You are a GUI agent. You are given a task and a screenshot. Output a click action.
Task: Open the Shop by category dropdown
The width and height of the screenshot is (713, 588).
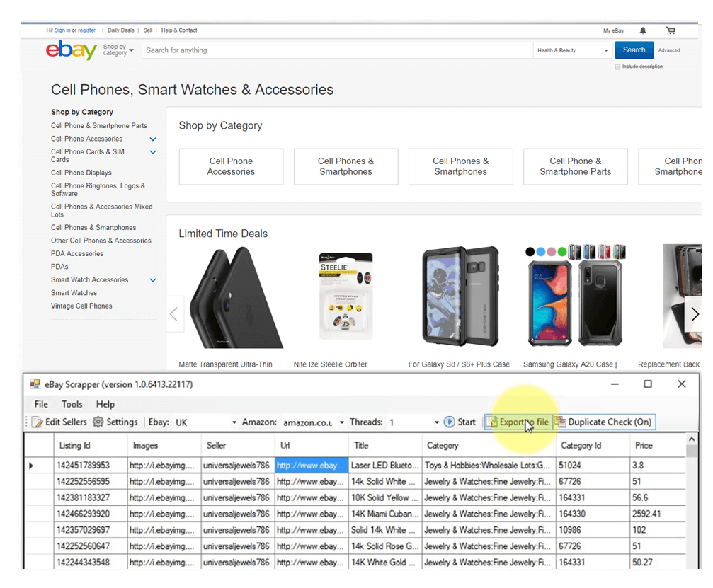pos(118,50)
